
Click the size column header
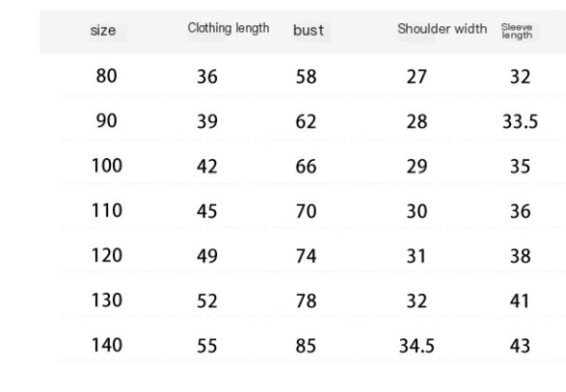[x=103, y=31]
